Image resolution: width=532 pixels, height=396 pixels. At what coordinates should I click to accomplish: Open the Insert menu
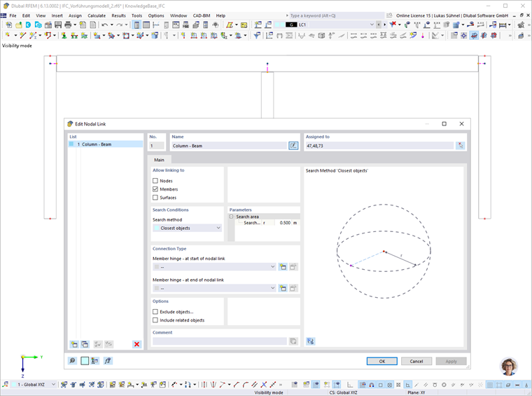point(57,15)
